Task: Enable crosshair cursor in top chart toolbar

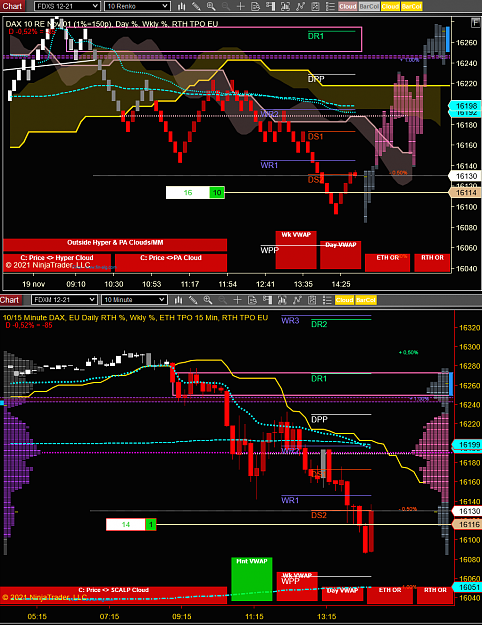Action: [240, 6]
